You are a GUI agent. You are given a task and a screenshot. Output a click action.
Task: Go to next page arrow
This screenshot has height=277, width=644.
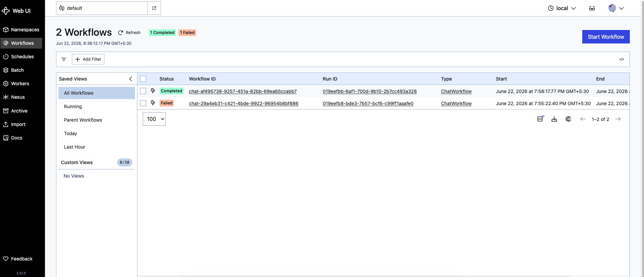coord(618,119)
